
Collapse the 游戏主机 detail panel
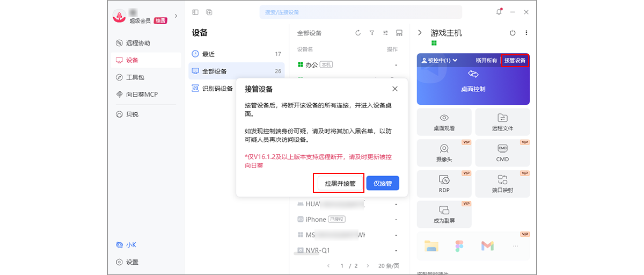coord(420,33)
